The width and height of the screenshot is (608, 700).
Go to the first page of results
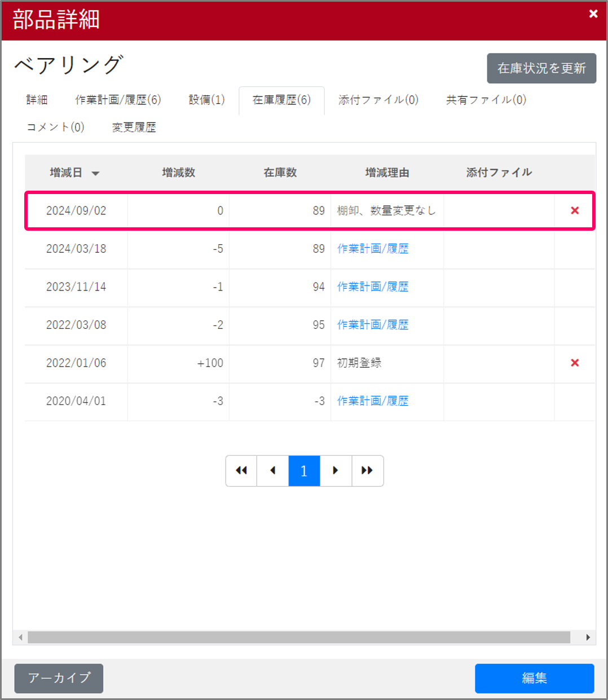click(x=241, y=470)
